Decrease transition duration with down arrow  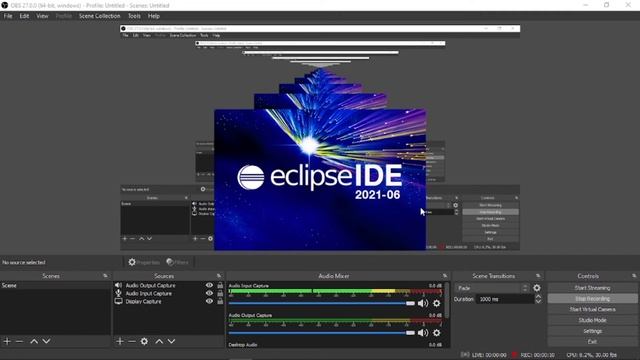[x=538, y=302]
